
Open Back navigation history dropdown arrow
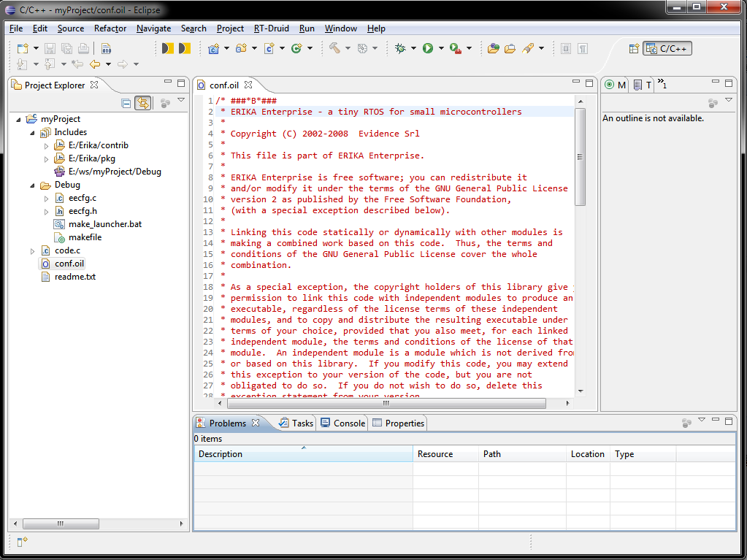(108, 64)
